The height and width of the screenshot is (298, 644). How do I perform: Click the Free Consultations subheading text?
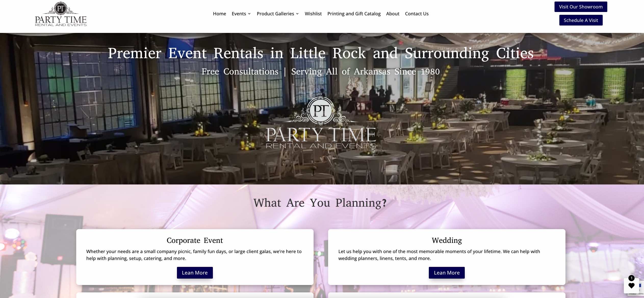(x=321, y=71)
